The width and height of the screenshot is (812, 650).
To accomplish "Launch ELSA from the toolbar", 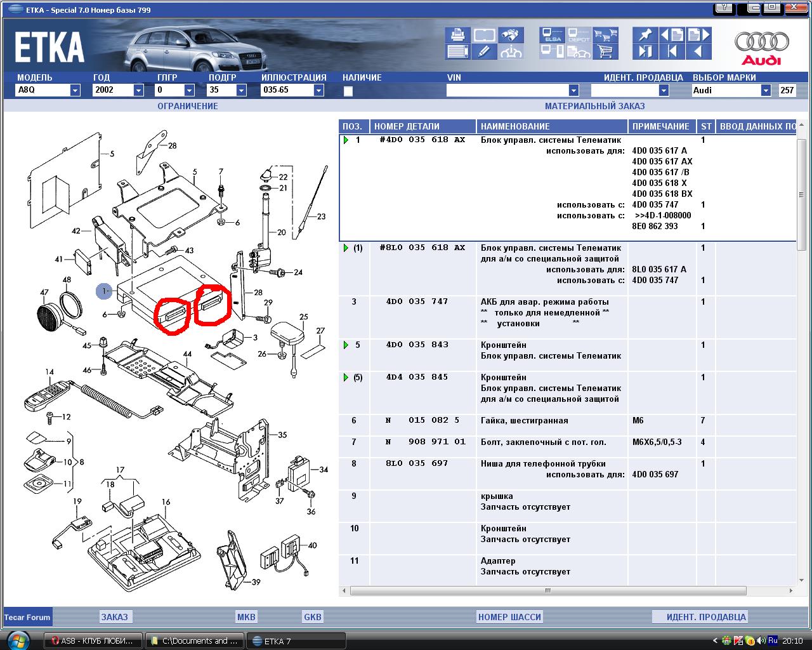I will click(552, 36).
